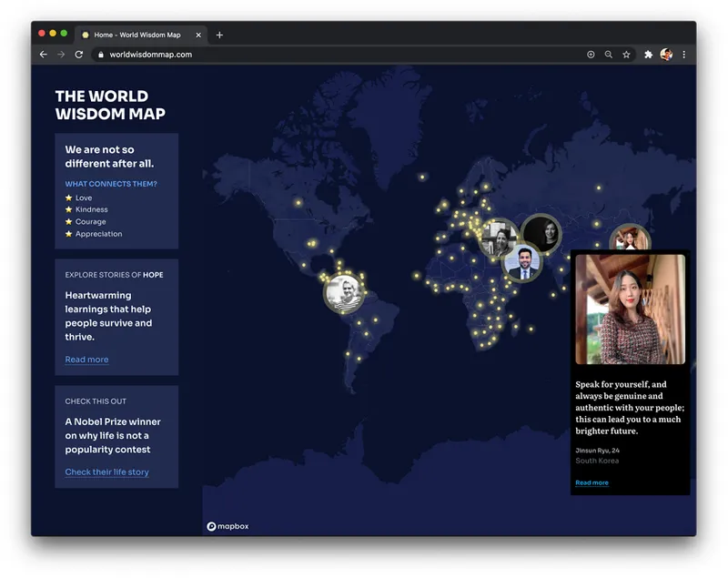Click the portrait marker over South America
This screenshot has height=578, width=728.
pos(343,289)
